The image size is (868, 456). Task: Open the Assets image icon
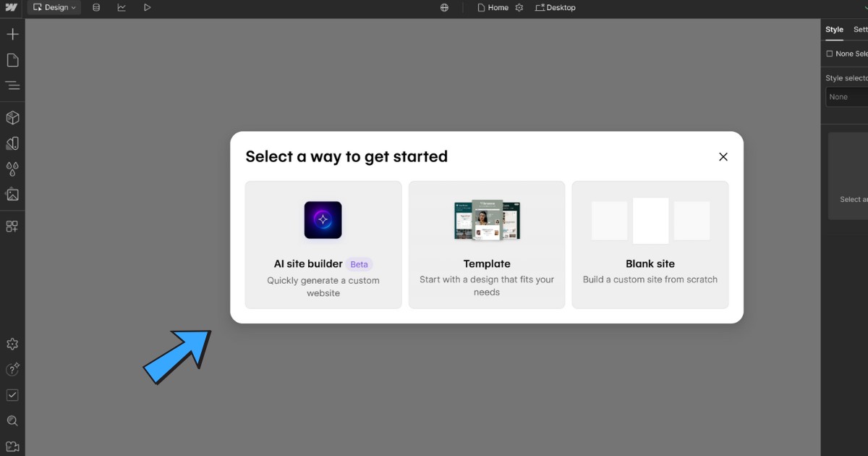pos(12,195)
